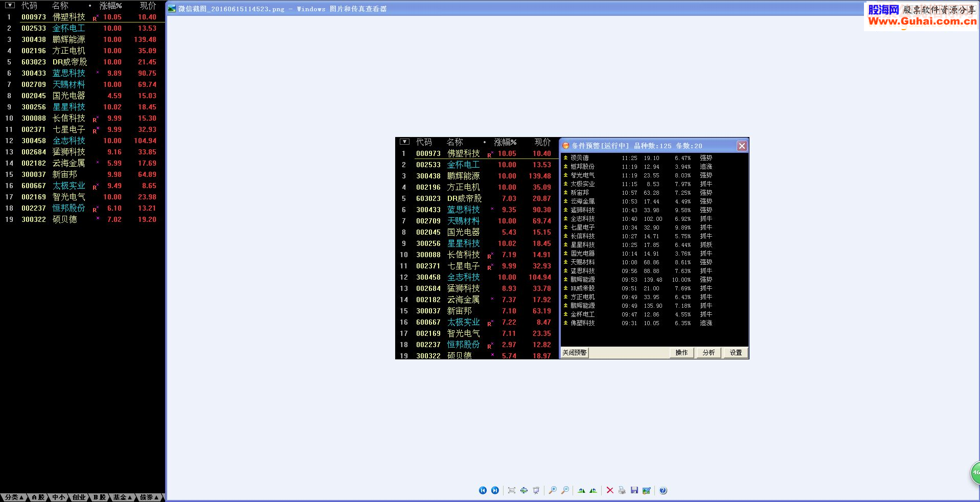The image size is (980, 502).
Task: Select stock row 002182 云海金属
Action: click(82, 163)
